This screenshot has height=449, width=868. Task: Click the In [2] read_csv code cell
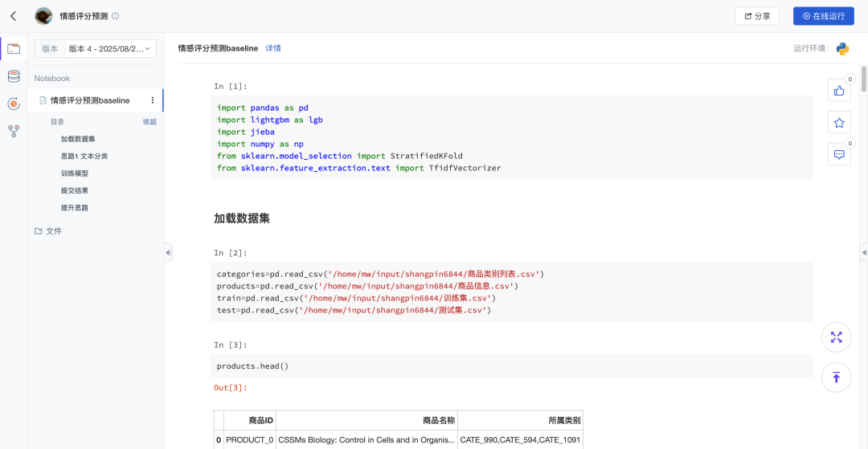tap(511, 292)
